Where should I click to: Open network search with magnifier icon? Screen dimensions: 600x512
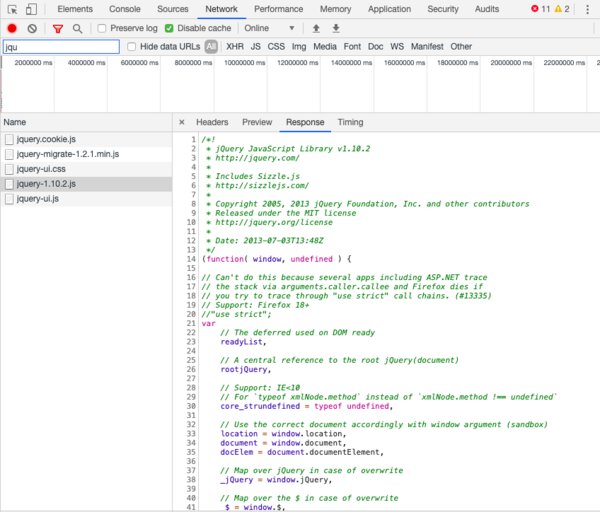point(77,29)
